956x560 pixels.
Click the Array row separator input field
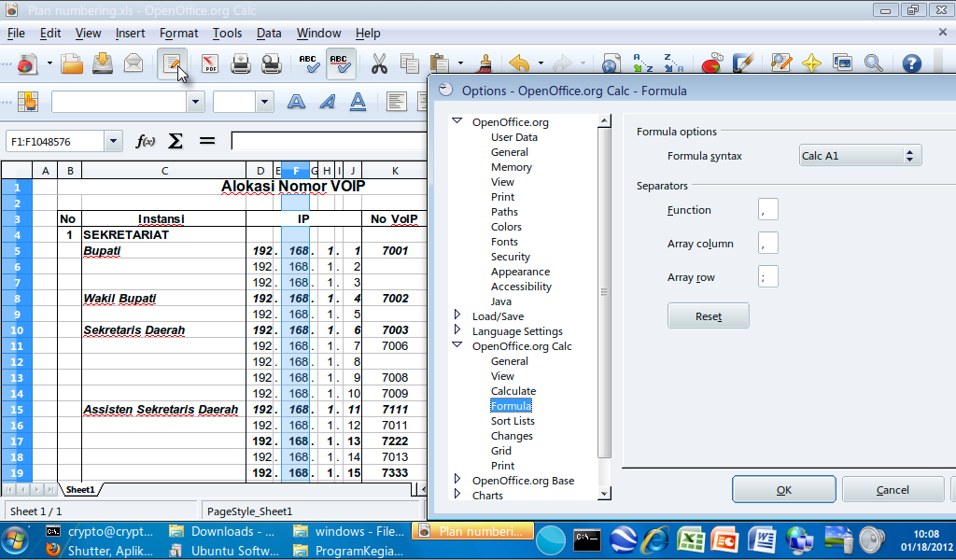click(767, 276)
